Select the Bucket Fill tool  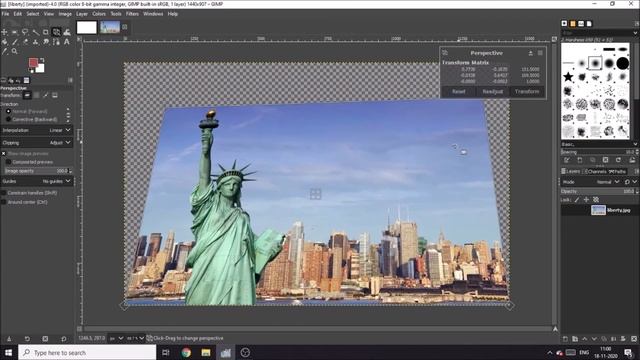pos(4,42)
